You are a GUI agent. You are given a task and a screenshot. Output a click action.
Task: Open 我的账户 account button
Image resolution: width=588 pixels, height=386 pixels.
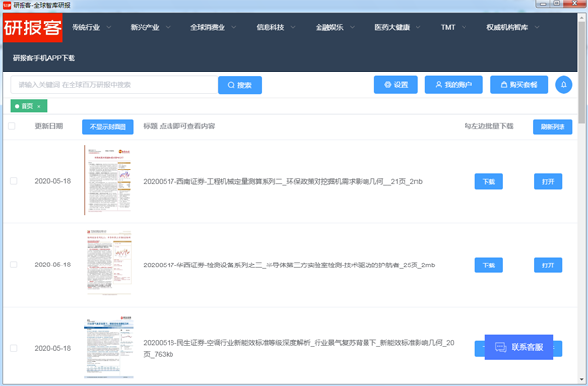(x=454, y=85)
